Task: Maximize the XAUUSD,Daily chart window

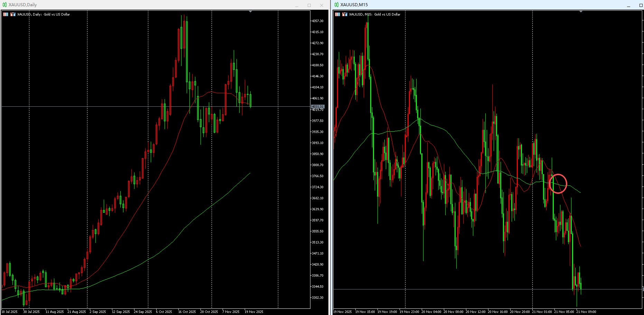Action: pyautogui.click(x=309, y=5)
